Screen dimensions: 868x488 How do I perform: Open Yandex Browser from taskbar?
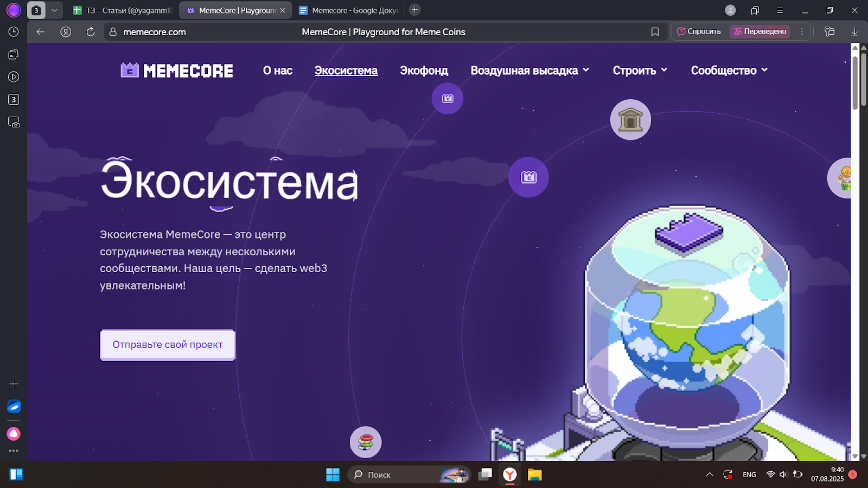[510, 475]
